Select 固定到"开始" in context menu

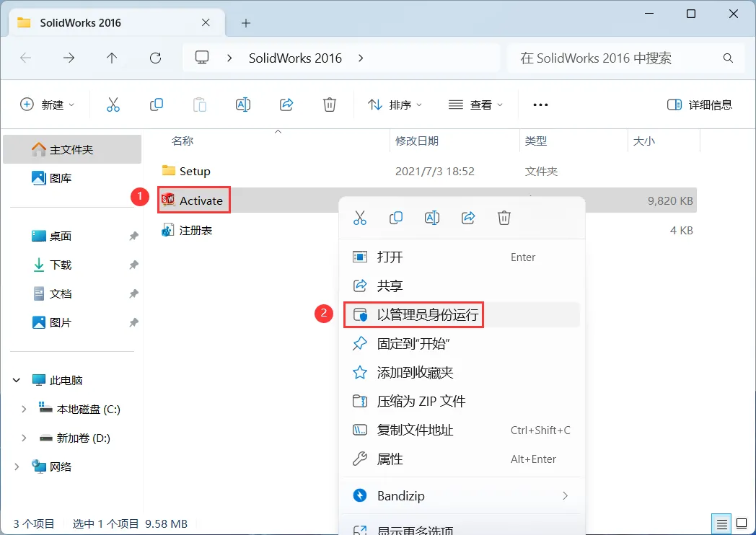(x=460, y=344)
